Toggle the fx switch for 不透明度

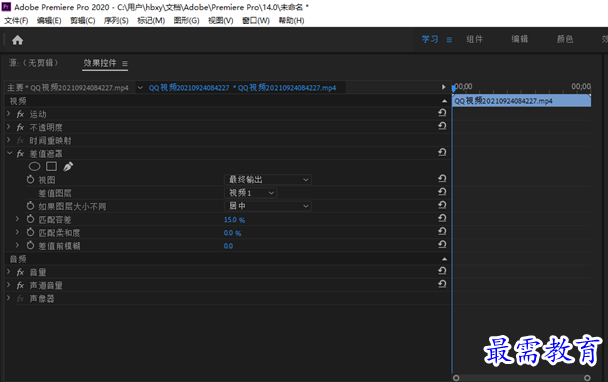pos(21,127)
